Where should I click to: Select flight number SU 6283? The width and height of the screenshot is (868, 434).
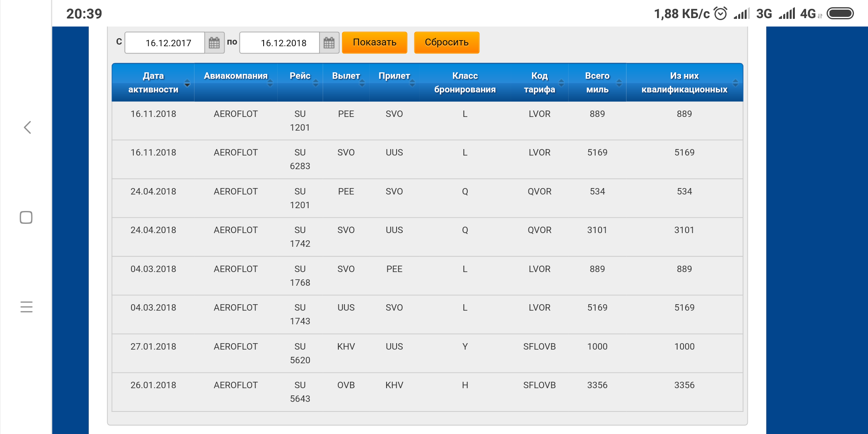(x=300, y=159)
